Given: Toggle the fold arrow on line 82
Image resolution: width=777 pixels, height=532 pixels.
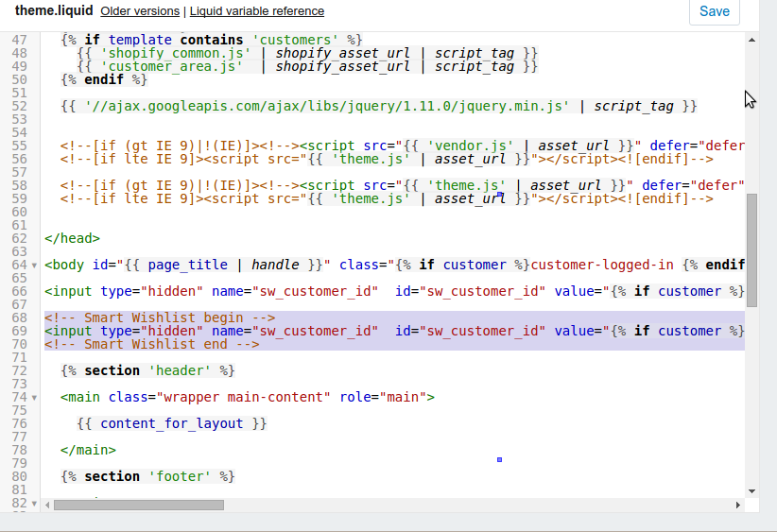Looking at the screenshot, I should point(34,504).
